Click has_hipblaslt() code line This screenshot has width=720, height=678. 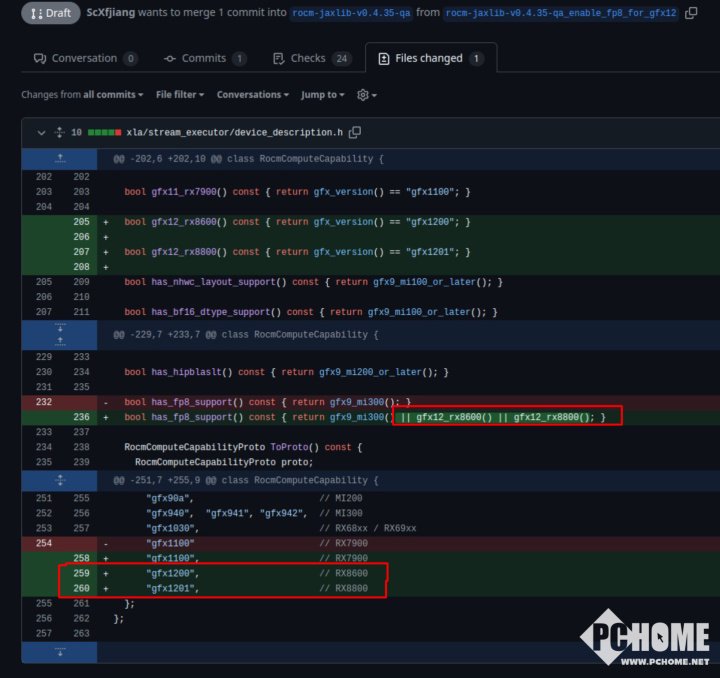(x=287, y=372)
